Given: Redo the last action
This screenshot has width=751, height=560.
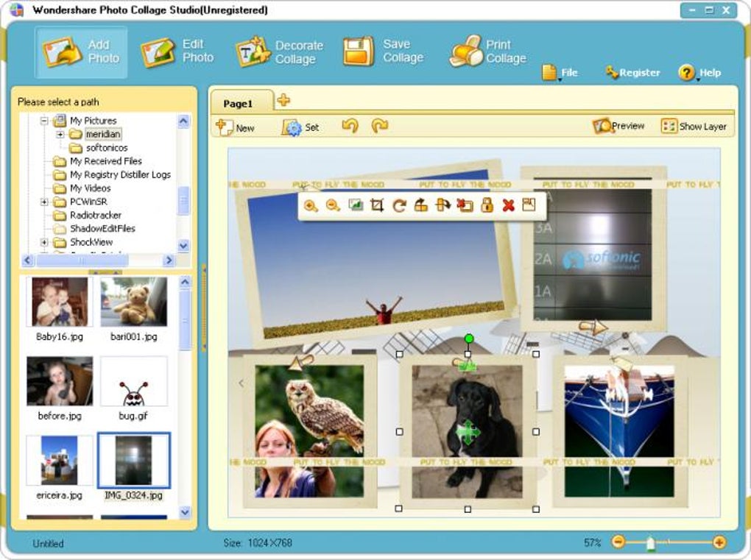Looking at the screenshot, I should (x=379, y=127).
